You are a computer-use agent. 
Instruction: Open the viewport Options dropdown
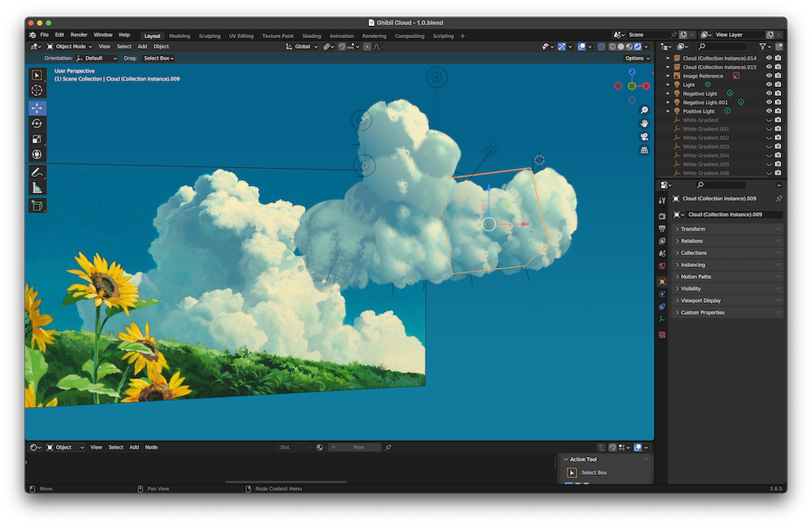click(x=637, y=58)
